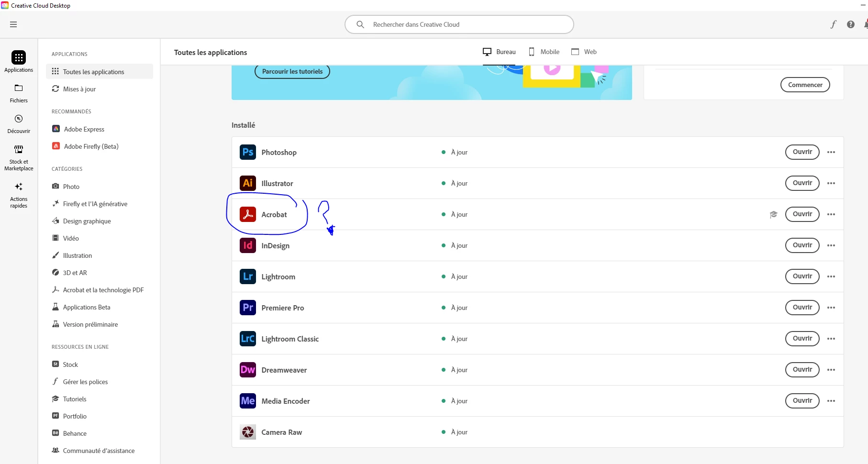Click Ouvrir for Premiere Pro

[x=802, y=308]
